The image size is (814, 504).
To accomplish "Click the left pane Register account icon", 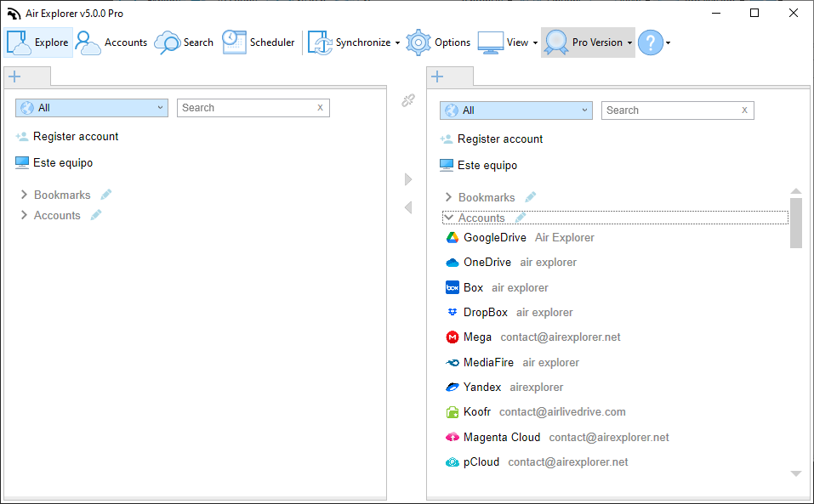I will (x=22, y=137).
